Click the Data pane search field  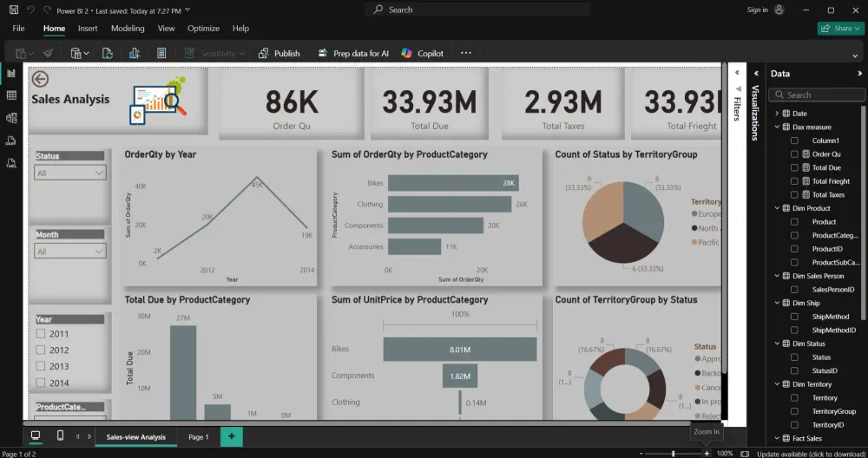click(x=817, y=95)
